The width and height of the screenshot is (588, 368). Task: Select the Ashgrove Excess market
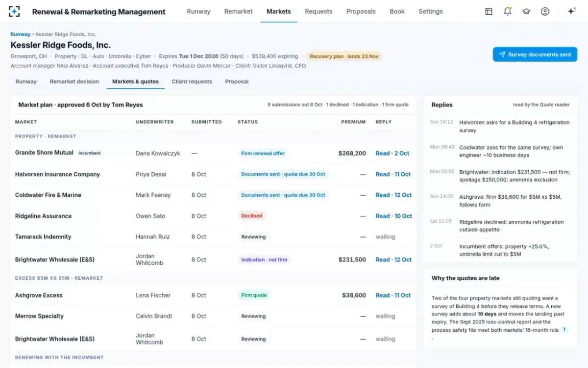[39, 295]
